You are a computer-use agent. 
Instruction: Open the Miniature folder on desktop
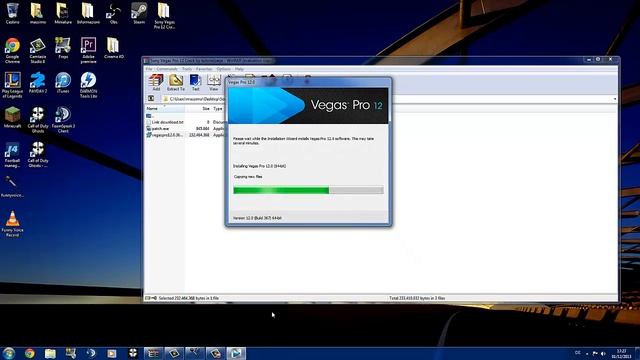coord(63,13)
